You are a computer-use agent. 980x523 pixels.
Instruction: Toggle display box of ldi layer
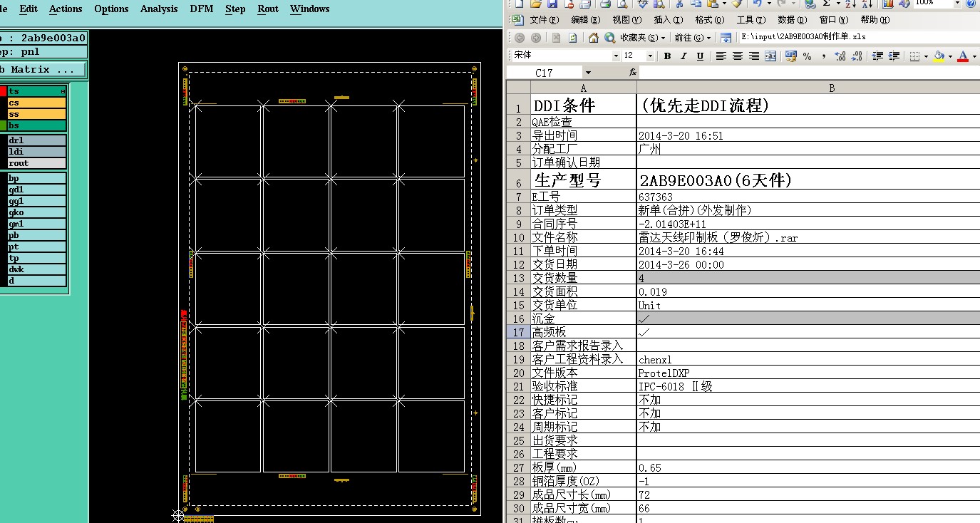3,152
